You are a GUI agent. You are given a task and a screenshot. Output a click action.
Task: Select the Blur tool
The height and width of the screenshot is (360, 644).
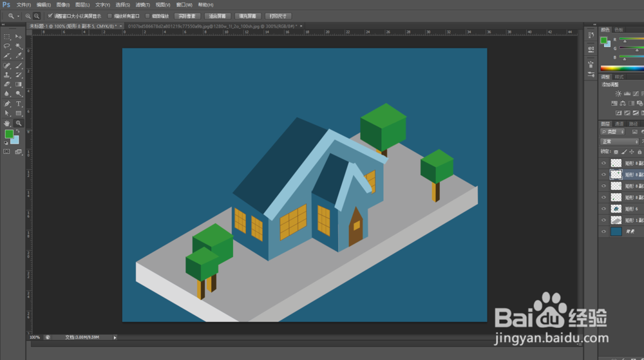pos(7,94)
